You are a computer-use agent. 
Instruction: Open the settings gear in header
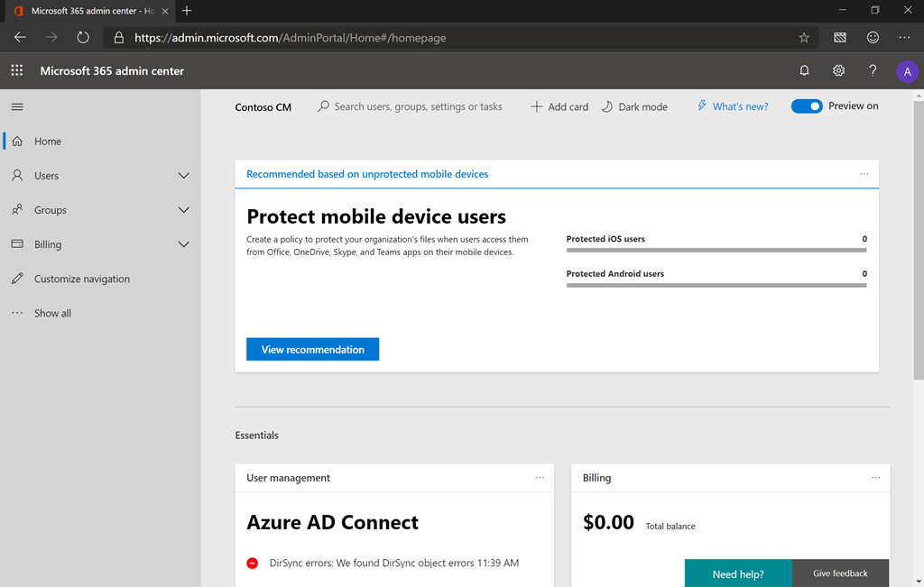point(838,70)
